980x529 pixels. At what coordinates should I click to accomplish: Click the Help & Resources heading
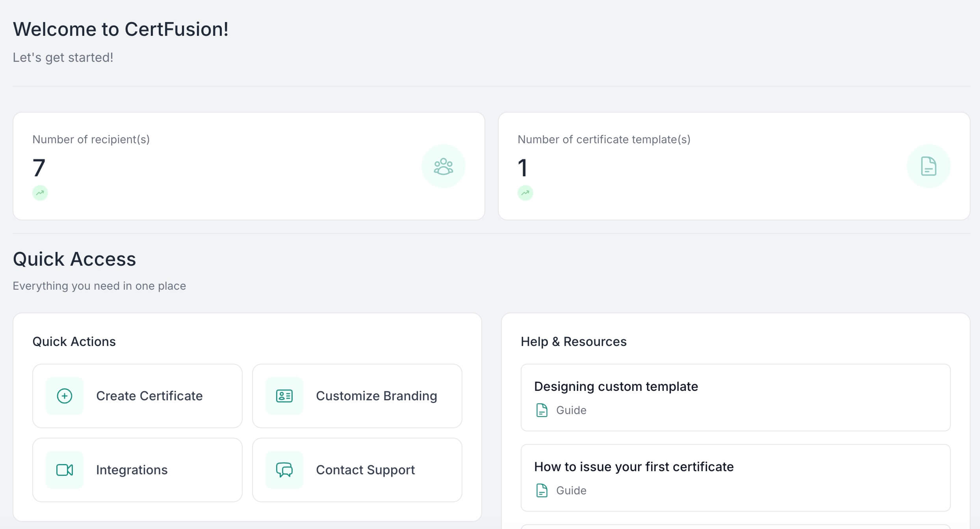tap(574, 342)
